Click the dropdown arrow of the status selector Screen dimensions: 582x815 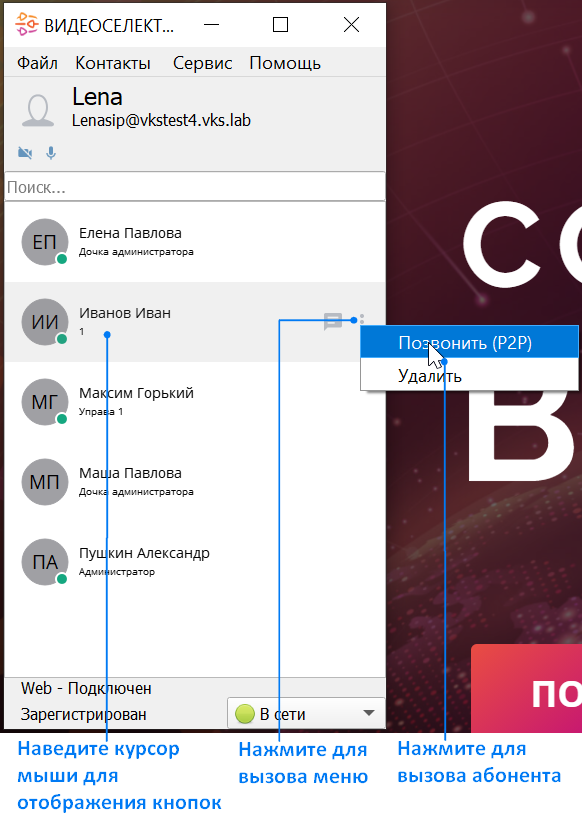[369, 713]
